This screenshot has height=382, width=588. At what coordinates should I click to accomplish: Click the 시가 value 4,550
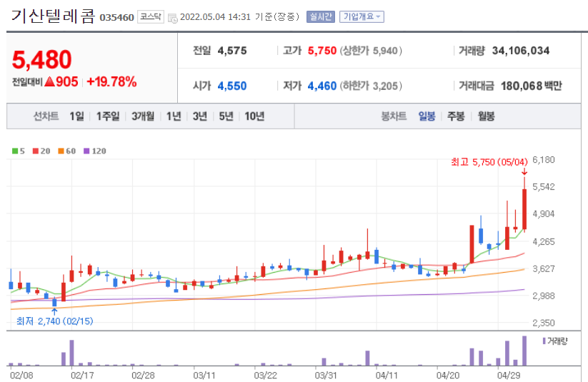tap(232, 86)
